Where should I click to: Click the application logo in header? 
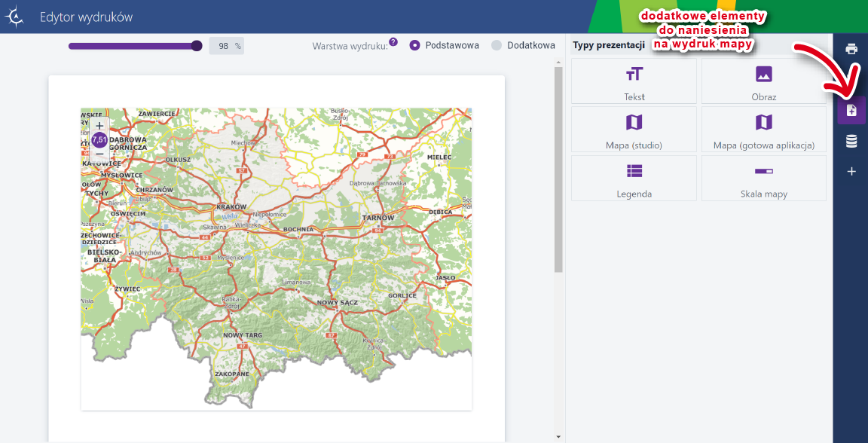tap(16, 17)
